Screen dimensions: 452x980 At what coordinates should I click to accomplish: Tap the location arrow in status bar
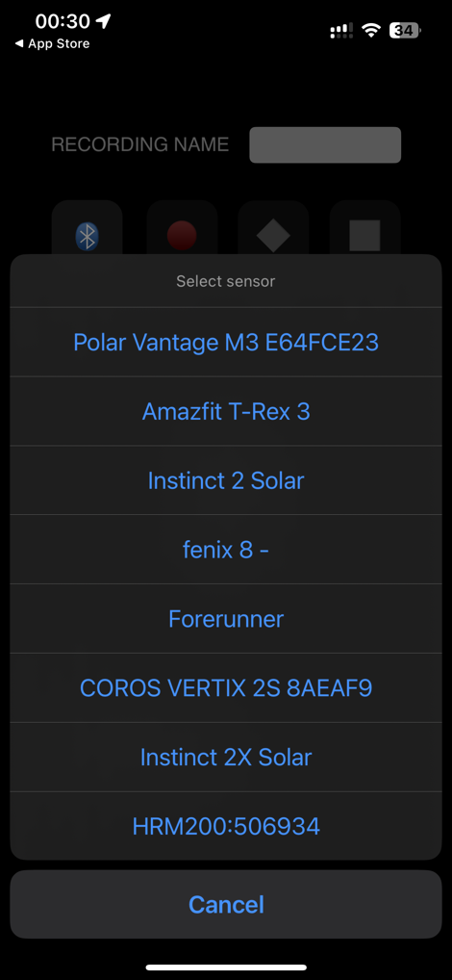pyautogui.click(x=103, y=21)
